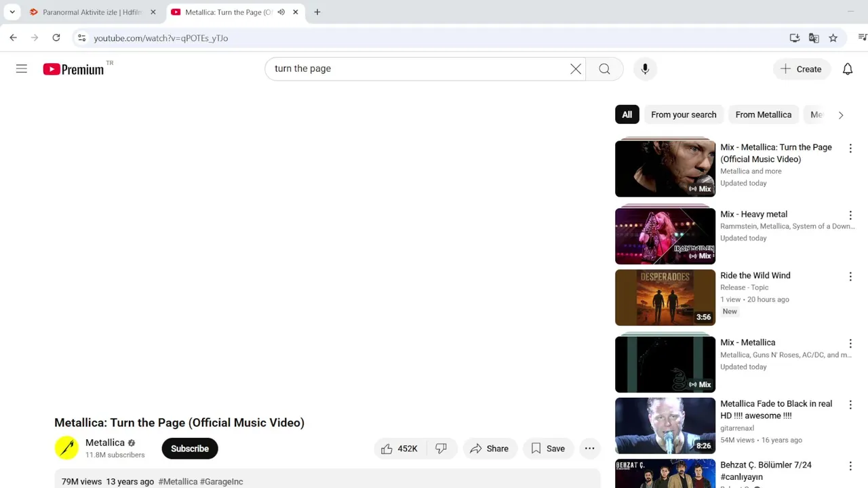The height and width of the screenshot is (488, 868).
Task: Share this video
Action: (490, 449)
